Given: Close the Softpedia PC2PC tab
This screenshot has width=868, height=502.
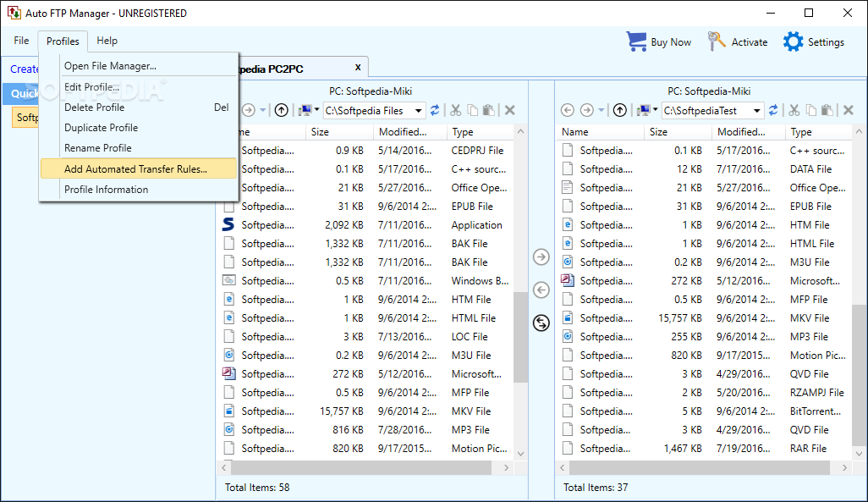Looking at the screenshot, I should (x=358, y=68).
